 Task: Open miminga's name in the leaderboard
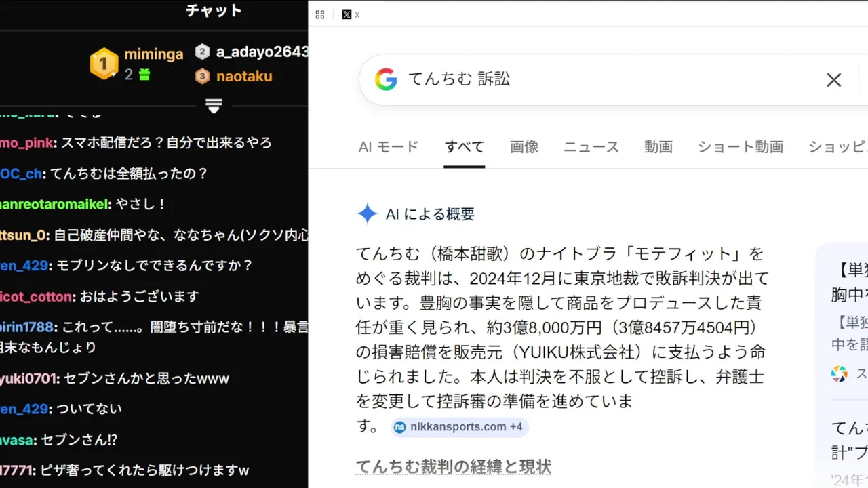coord(154,54)
